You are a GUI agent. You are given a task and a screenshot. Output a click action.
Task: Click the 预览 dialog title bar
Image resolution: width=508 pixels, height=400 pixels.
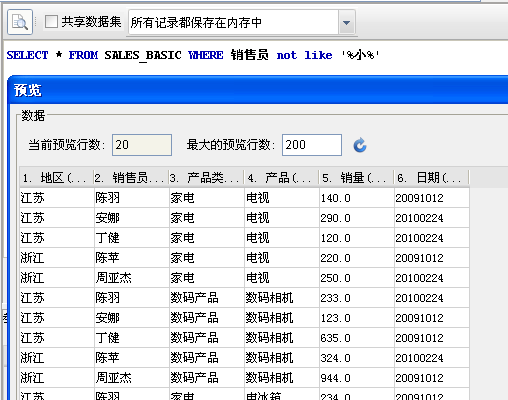(258, 90)
